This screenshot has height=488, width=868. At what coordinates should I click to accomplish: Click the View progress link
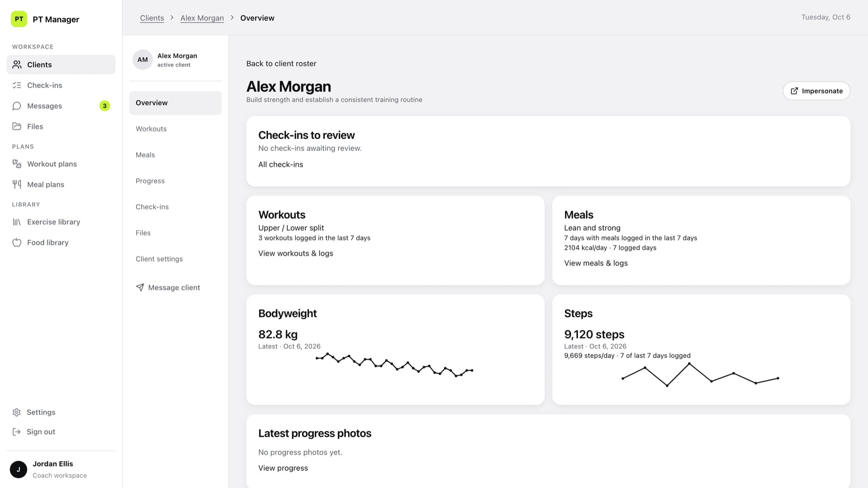pyautogui.click(x=283, y=468)
